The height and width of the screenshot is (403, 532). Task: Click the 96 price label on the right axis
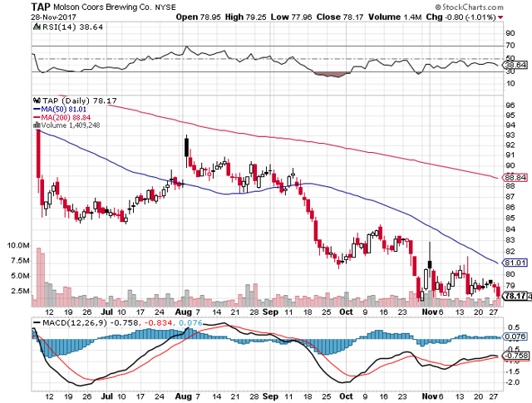[510, 106]
